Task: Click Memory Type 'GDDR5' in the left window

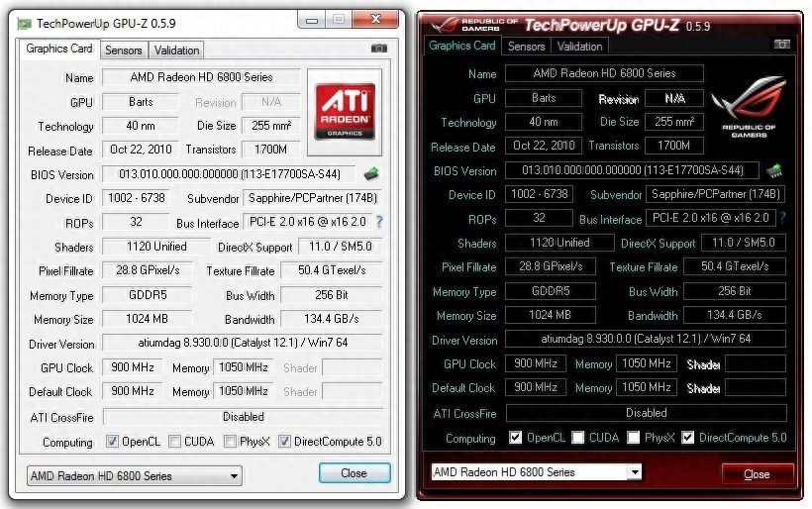Action: [x=148, y=295]
